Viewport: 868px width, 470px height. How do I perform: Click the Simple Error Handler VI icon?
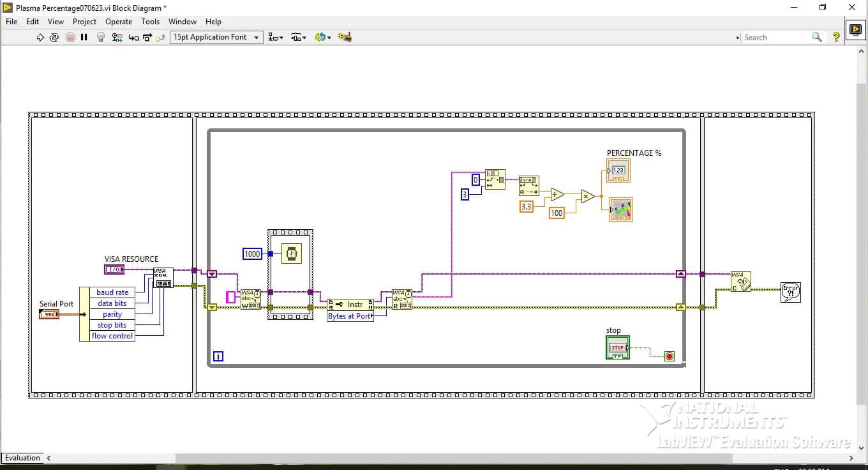pos(791,292)
